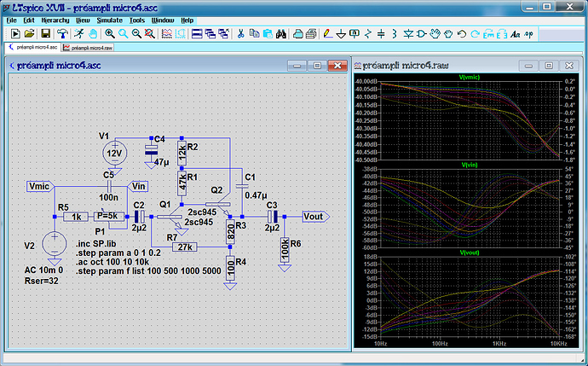Screen dimensions: 588x366
Task: Select the Move open-hand tool
Action: (x=435, y=34)
